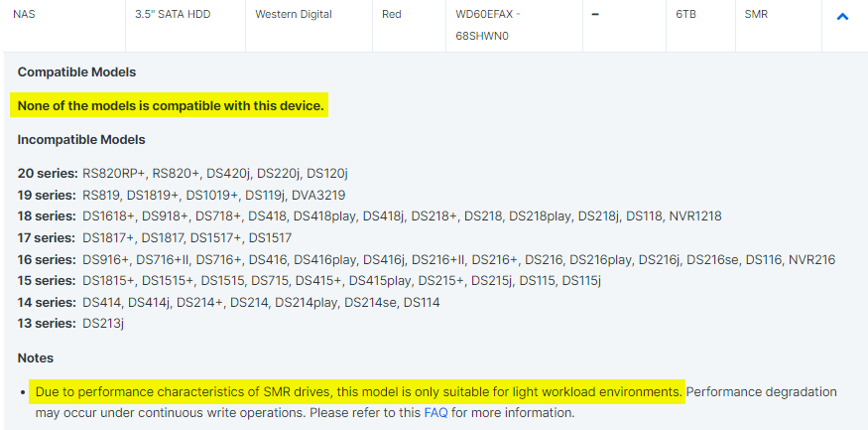The image size is (868, 430).
Task: Click the highlighted 'None of the models is compatible' text
Action: tap(171, 106)
